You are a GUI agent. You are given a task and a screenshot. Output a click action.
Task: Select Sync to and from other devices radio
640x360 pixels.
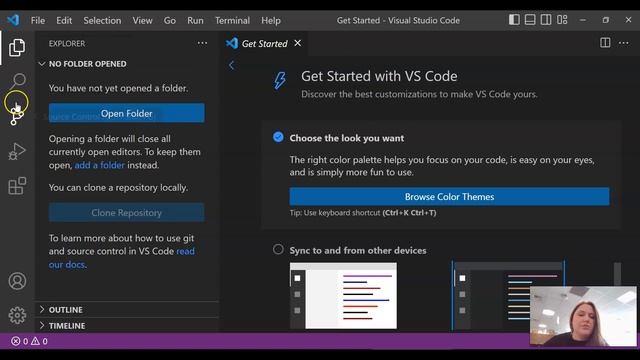pos(278,249)
